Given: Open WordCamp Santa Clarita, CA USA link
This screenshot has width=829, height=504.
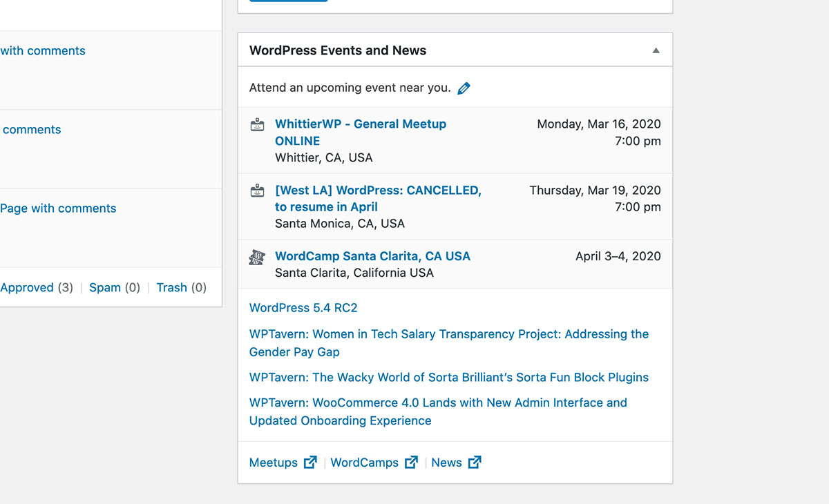Looking at the screenshot, I should pyautogui.click(x=372, y=256).
